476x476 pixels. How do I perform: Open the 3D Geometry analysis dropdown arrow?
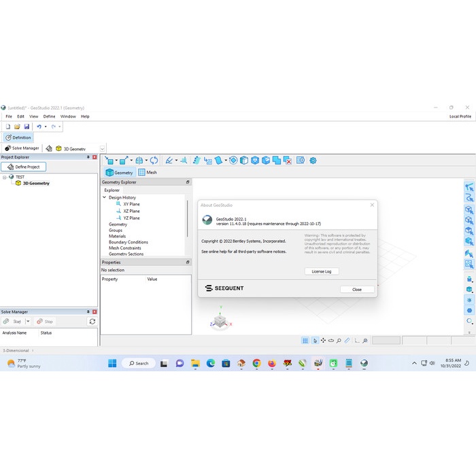pyautogui.click(x=102, y=148)
